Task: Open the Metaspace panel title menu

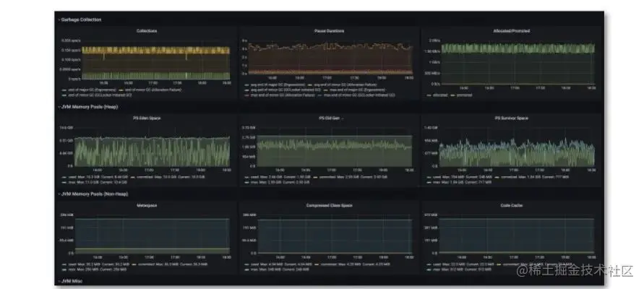Action: (x=147, y=205)
